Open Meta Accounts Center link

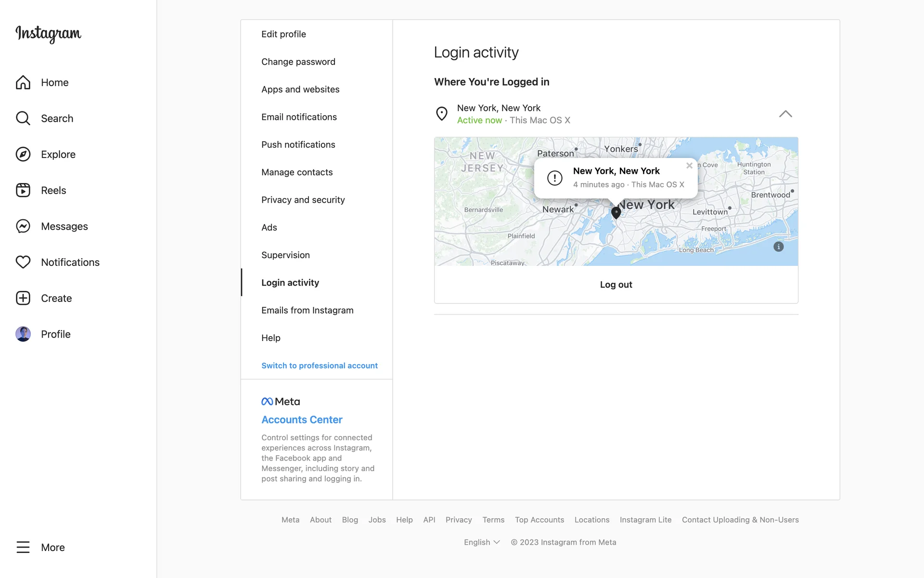tap(302, 420)
